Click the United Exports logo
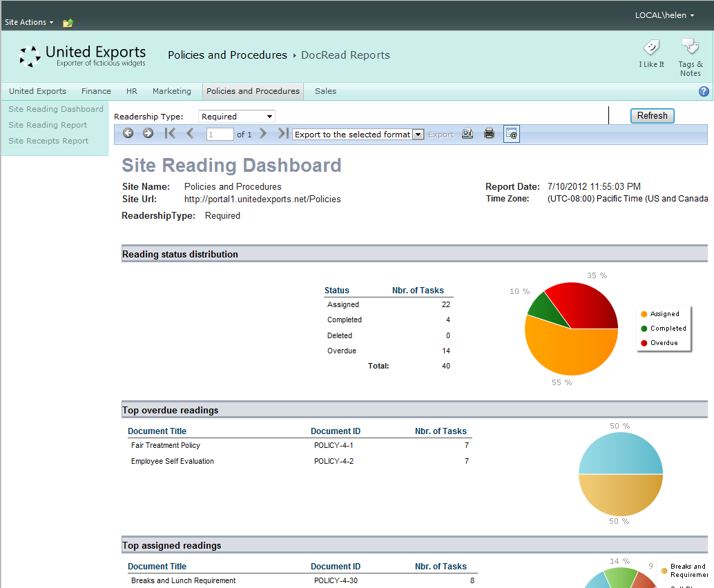 click(82, 56)
